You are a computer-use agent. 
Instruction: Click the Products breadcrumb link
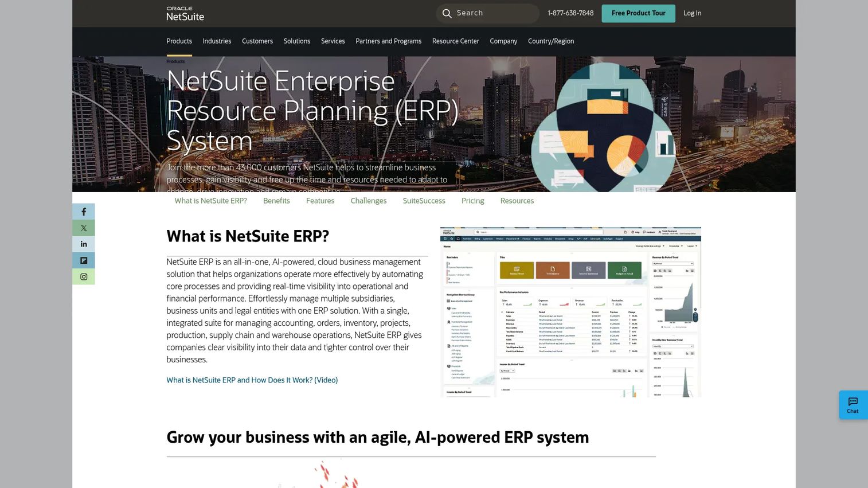point(175,61)
